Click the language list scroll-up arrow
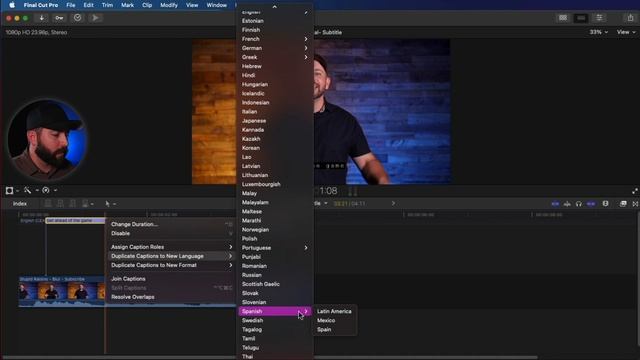 coord(274,7)
